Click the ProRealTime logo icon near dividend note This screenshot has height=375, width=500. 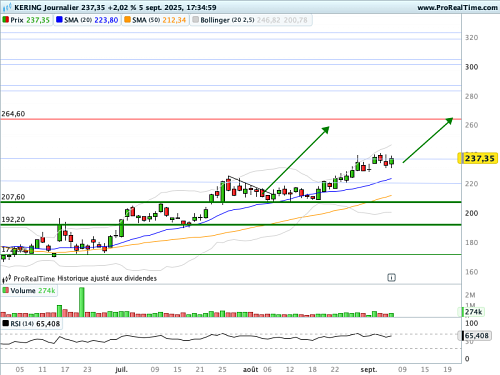[x=7, y=278]
